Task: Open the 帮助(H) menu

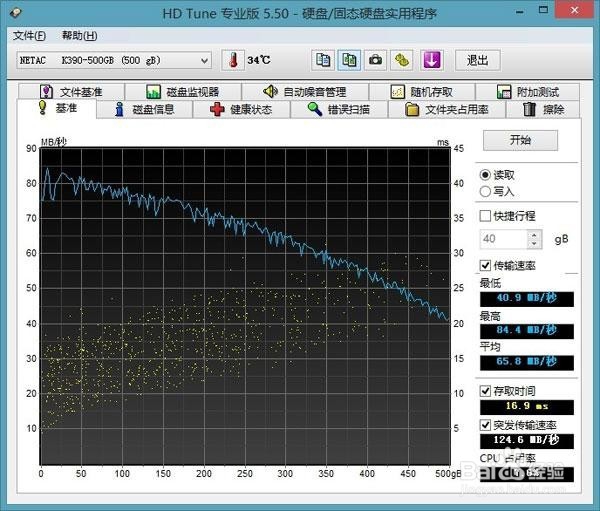Action: 80,36
